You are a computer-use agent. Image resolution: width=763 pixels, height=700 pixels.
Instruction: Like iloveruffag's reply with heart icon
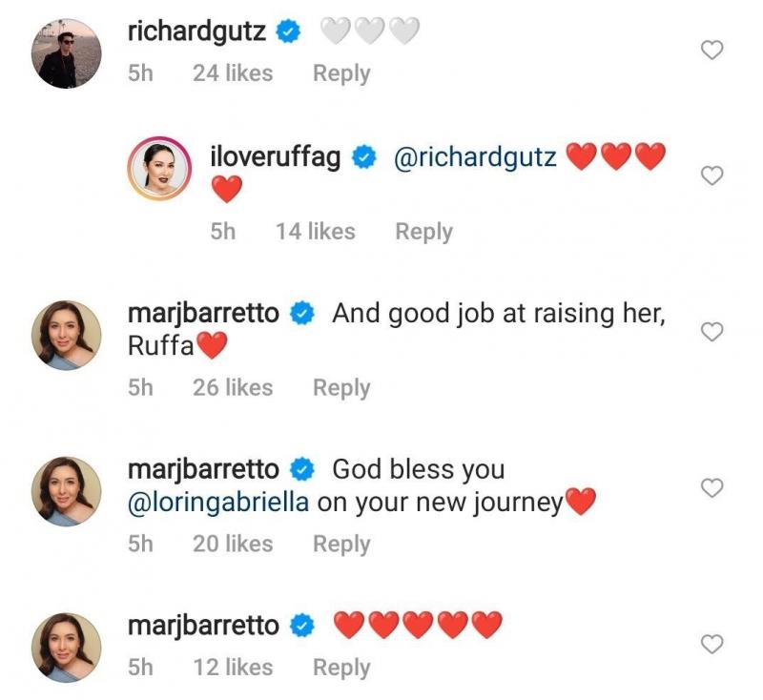(712, 175)
